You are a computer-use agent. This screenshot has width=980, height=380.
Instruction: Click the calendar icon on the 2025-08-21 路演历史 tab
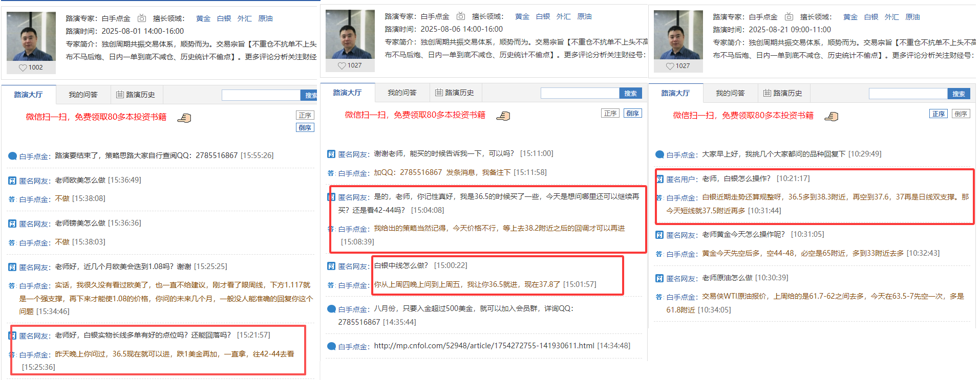click(767, 93)
